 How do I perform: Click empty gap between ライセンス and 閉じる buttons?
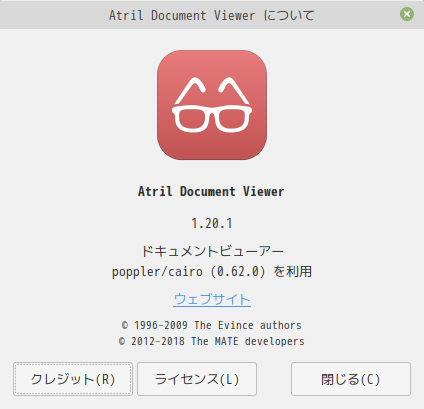coord(274,379)
